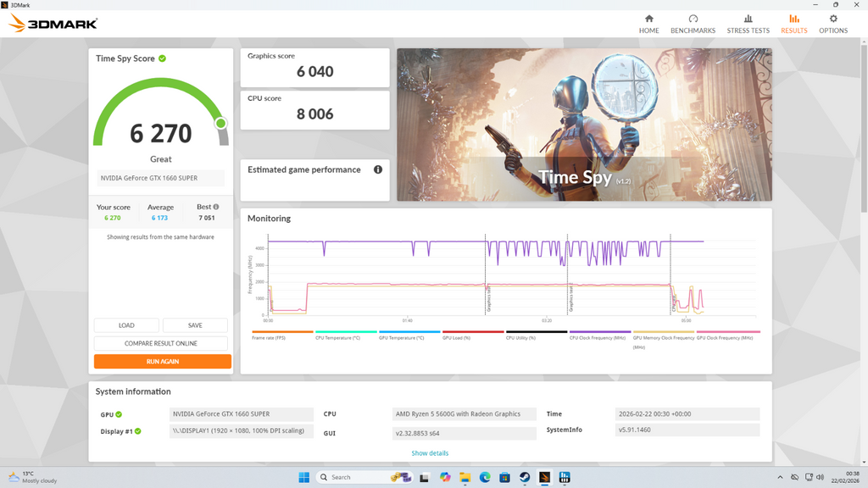Click the orange Results bars icon
Screen dimensions: 868x488
point(794,19)
